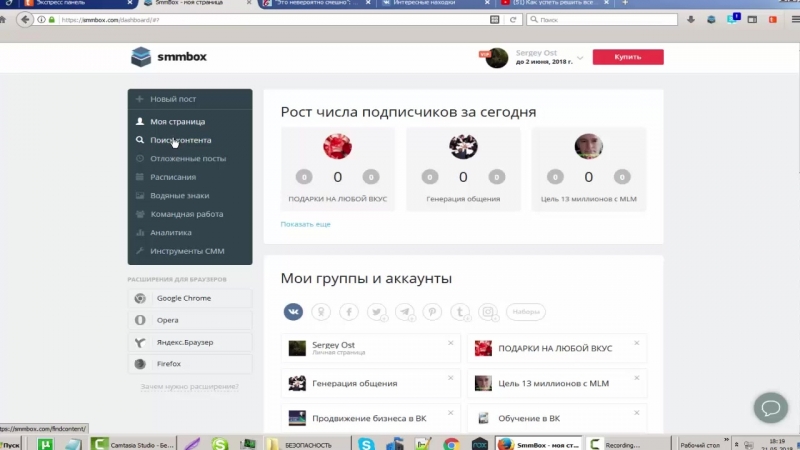The image size is (800, 450).
Task: Select the Telegram network filter icon
Action: [405, 312]
